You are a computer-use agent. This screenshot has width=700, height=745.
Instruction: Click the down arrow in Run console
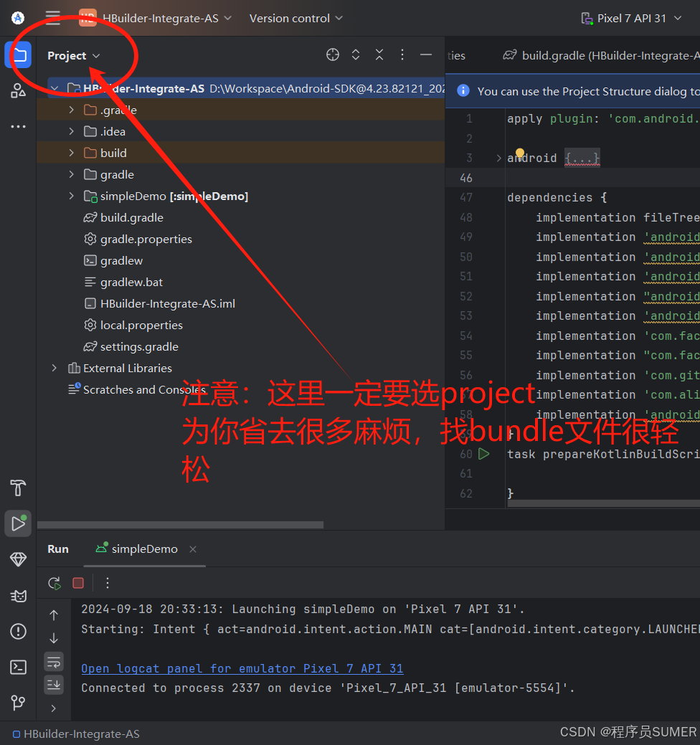tap(54, 638)
